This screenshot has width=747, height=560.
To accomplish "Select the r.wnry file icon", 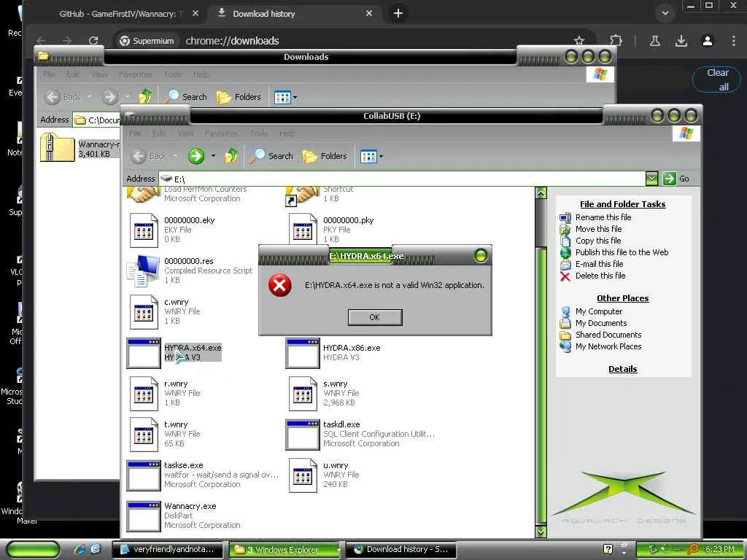I will 144,393.
